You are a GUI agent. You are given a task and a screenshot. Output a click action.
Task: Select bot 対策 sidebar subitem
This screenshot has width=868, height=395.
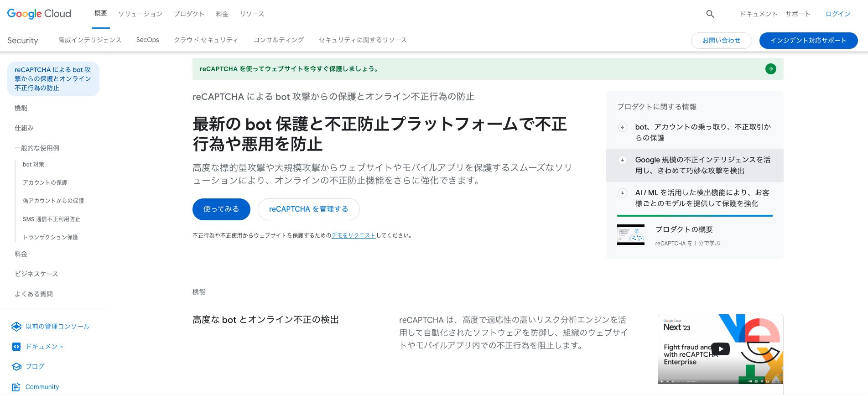coord(33,165)
